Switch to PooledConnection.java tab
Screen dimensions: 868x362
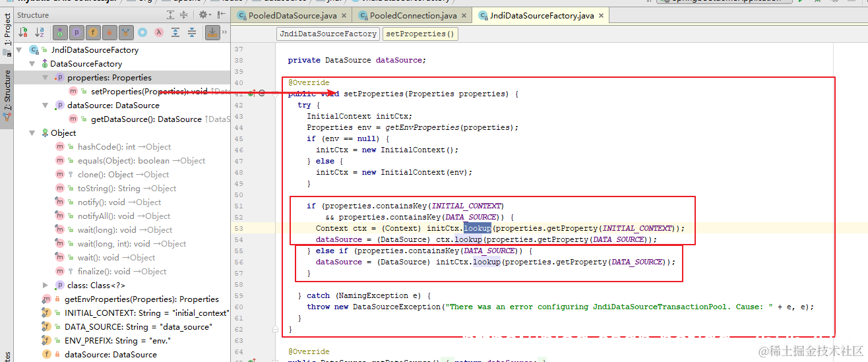(413, 15)
